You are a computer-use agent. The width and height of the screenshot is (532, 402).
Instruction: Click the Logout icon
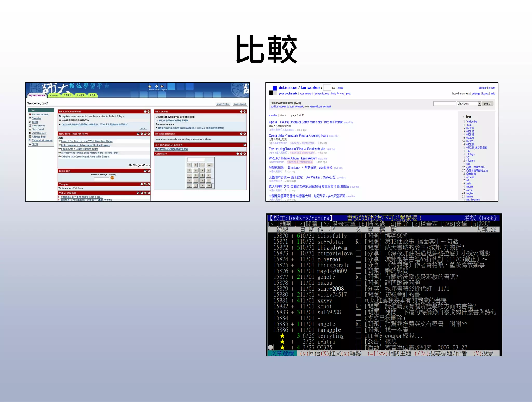tap(162, 87)
